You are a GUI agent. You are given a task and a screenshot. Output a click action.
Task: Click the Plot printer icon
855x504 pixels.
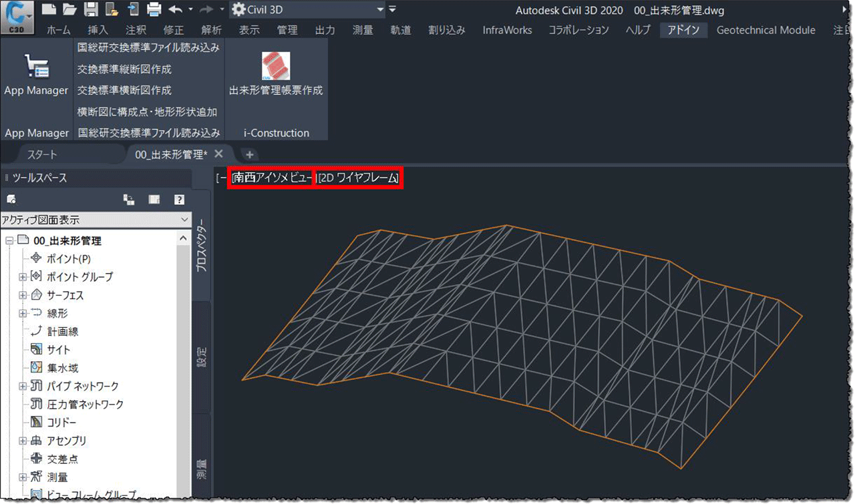pos(154,10)
